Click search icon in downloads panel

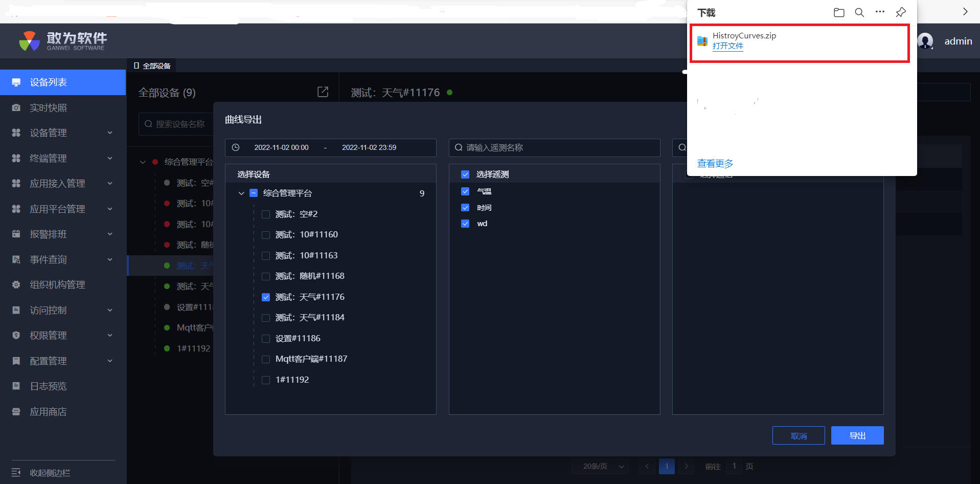click(x=859, y=12)
